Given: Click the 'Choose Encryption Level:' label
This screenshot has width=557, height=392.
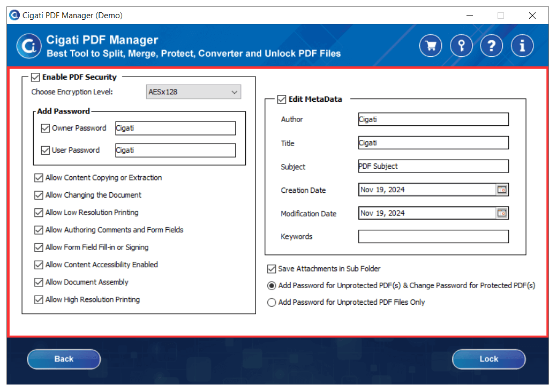Looking at the screenshot, I should point(72,92).
